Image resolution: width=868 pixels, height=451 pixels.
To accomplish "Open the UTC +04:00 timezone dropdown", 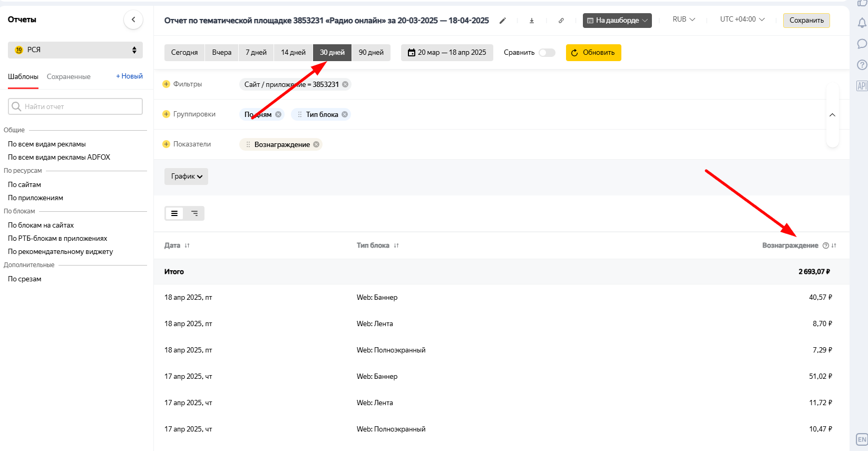I will click(742, 19).
